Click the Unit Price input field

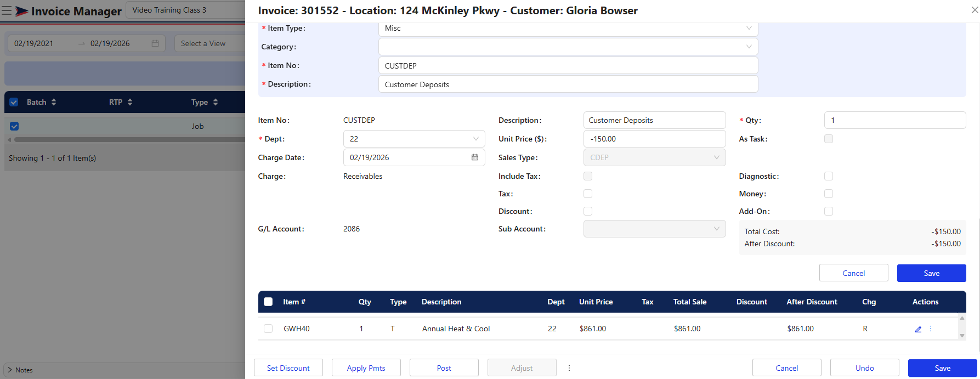click(654, 139)
